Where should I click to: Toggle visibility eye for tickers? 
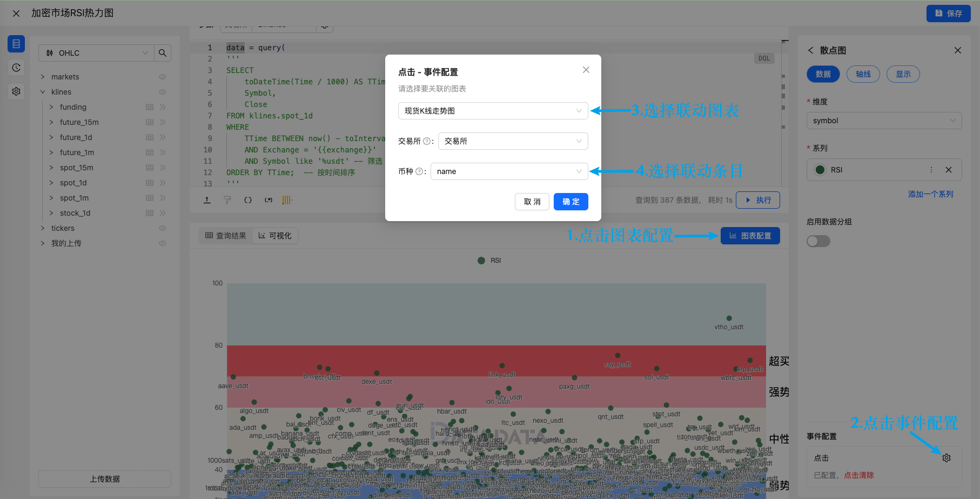click(x=163, y=228)
